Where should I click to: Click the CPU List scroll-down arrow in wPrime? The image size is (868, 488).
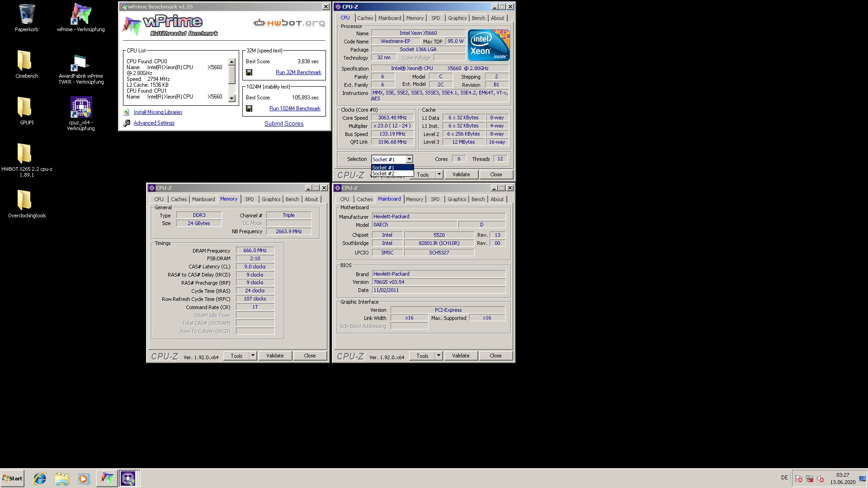point(232,99)
